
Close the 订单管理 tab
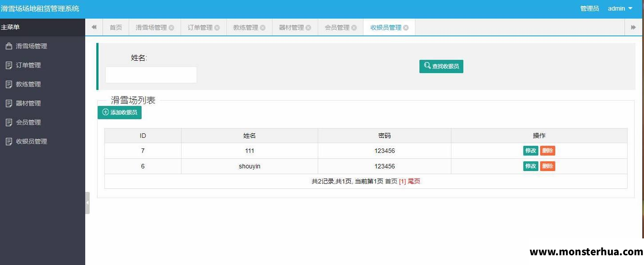point(217,27)
